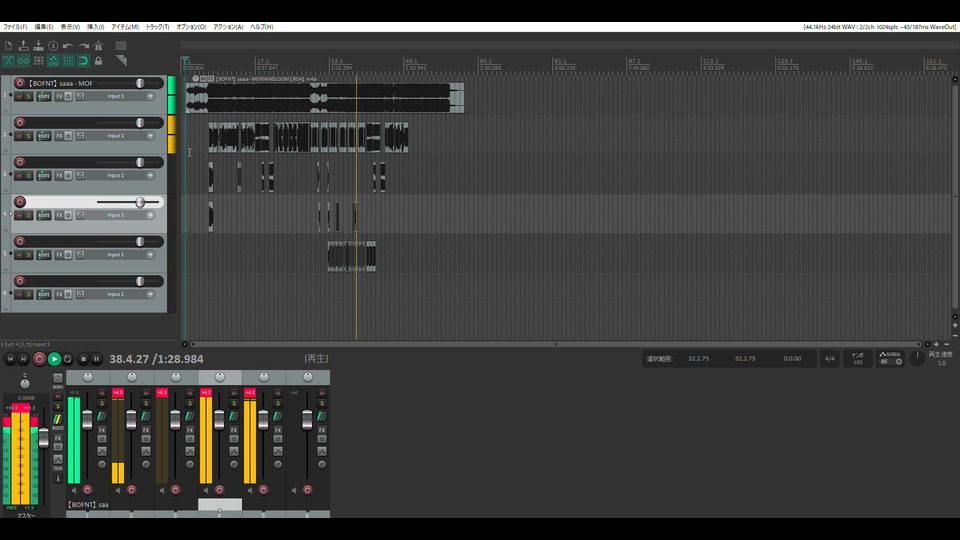Screen dimensions: 960x540
Task: Open FX chain for track 3
Action: tap(59, 176)
